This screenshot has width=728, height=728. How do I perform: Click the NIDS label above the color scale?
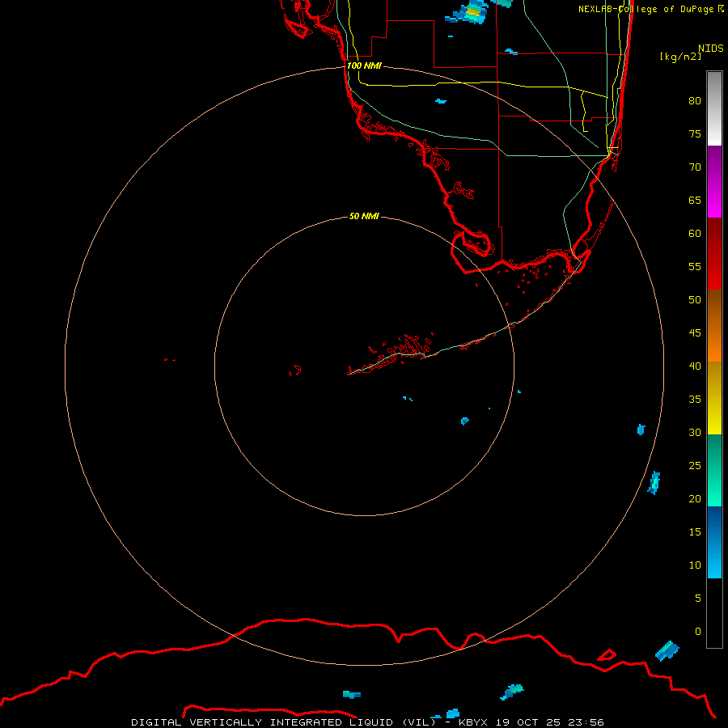click(711, 48)
